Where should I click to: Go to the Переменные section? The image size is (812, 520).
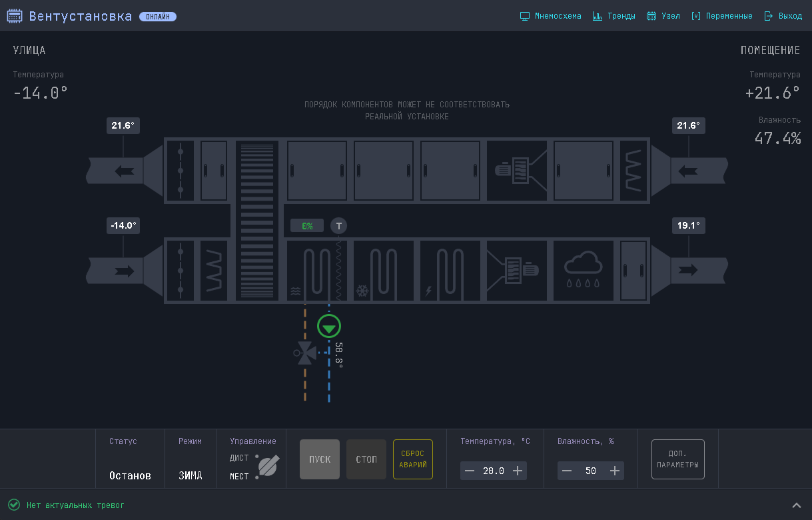point(722,16)
